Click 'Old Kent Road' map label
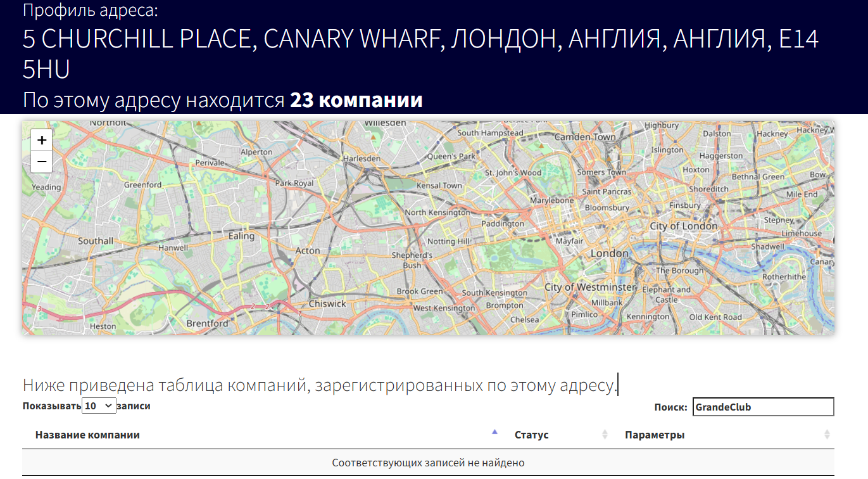This screenshot has width=868, height=479. click(715, 317)
